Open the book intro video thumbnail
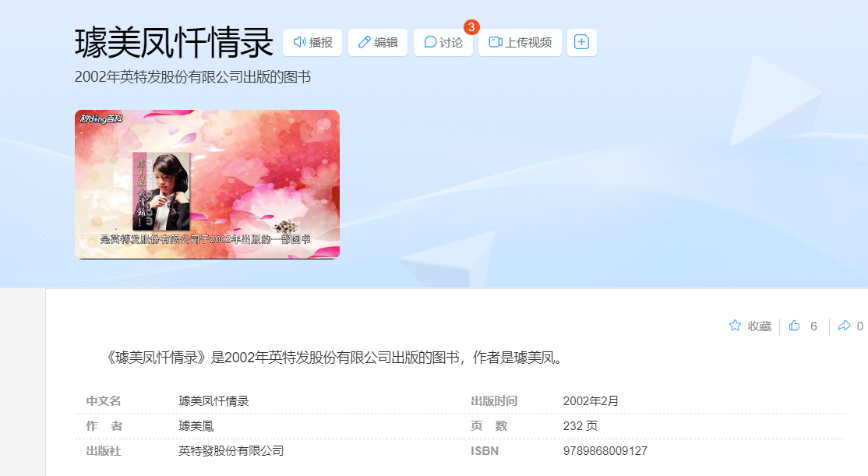Screen dimensions: 868x476 coord(207,185)
